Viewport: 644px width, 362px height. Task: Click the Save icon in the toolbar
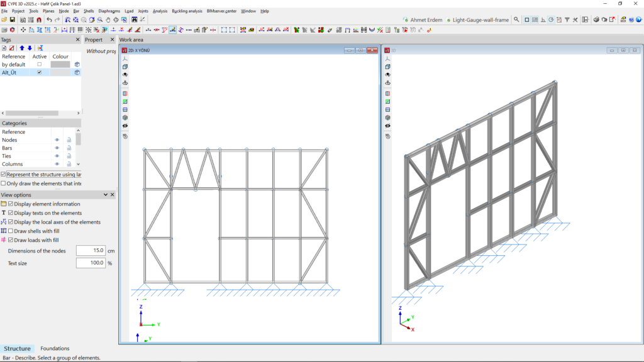(13, 20)
